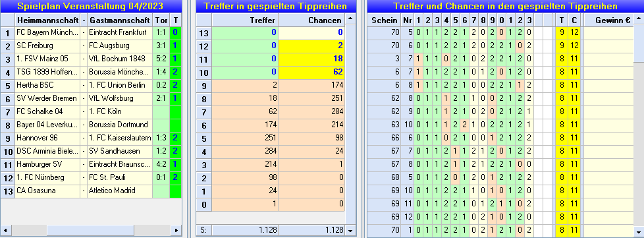644x238 pixels.
Task: Select Hannover 96 cell
Action: coord(47,138)
